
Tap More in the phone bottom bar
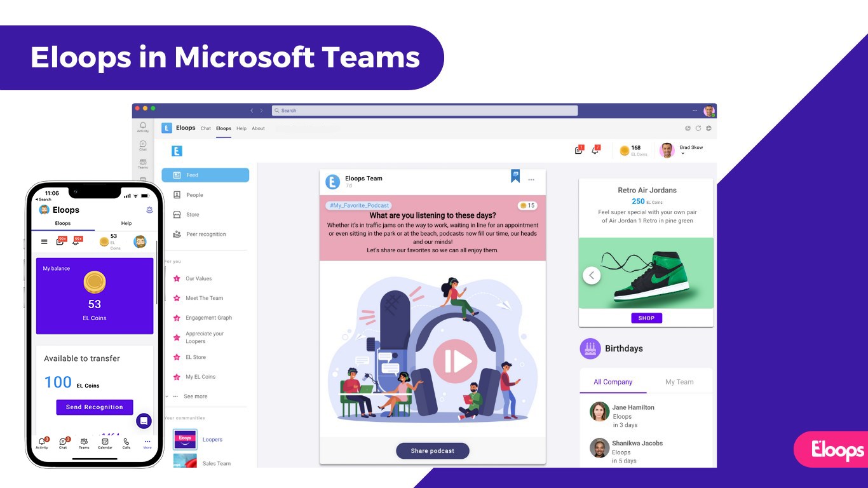(x=147, y=444)
